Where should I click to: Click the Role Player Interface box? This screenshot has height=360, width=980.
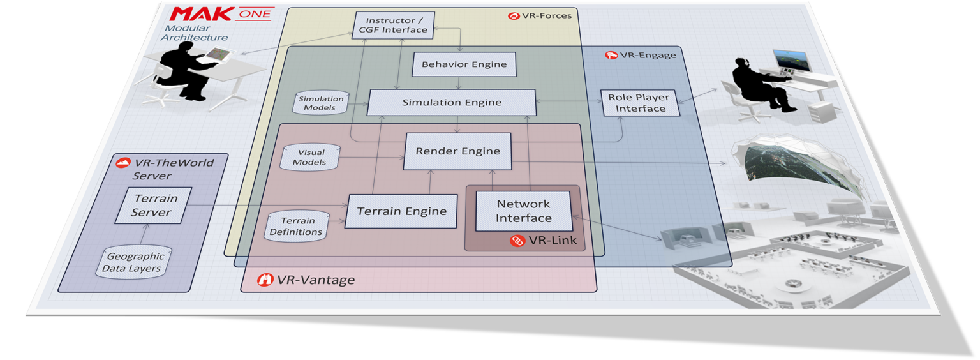pyautogui.click(x=640, y=103)
